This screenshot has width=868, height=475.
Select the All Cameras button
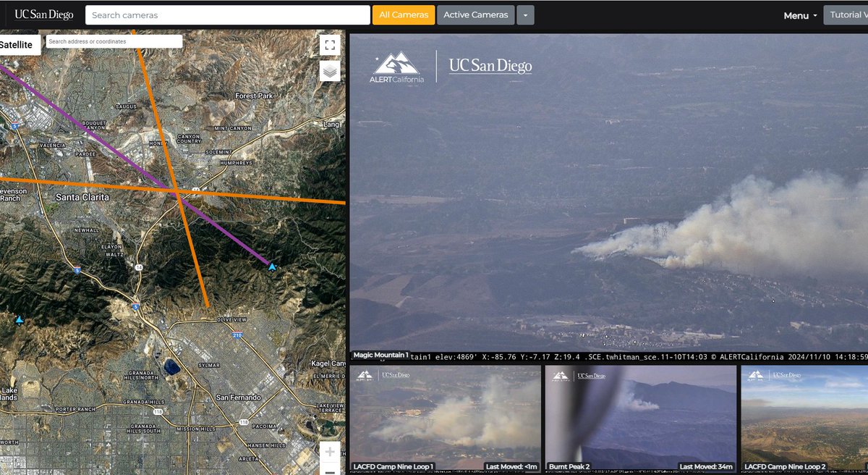click(x=404, y=15)
